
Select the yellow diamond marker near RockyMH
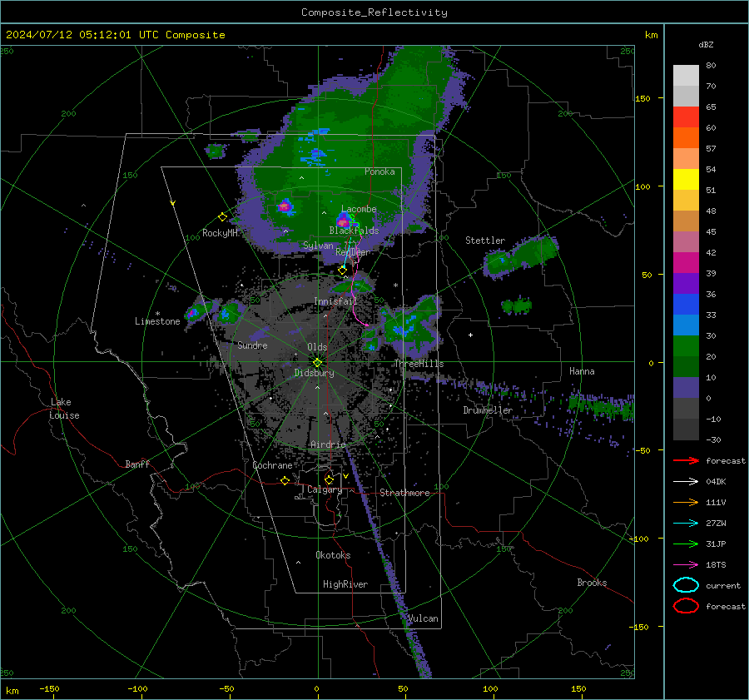[222, 217]
